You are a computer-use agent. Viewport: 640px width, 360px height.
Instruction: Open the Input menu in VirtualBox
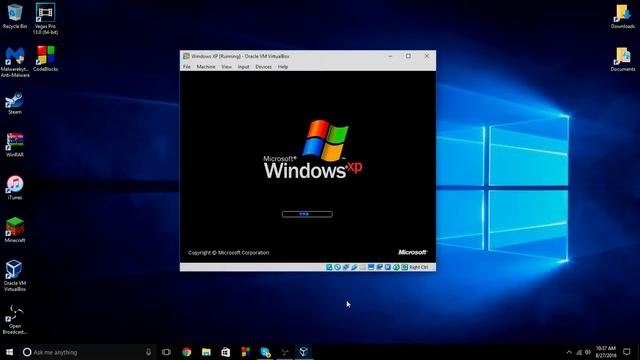243,67
